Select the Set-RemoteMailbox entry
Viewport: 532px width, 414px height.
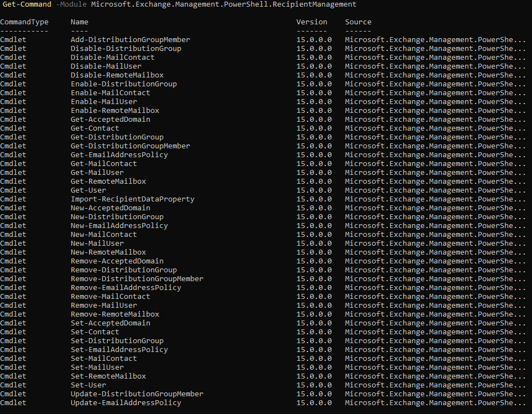pyautogui.click(x=108, y=376)
